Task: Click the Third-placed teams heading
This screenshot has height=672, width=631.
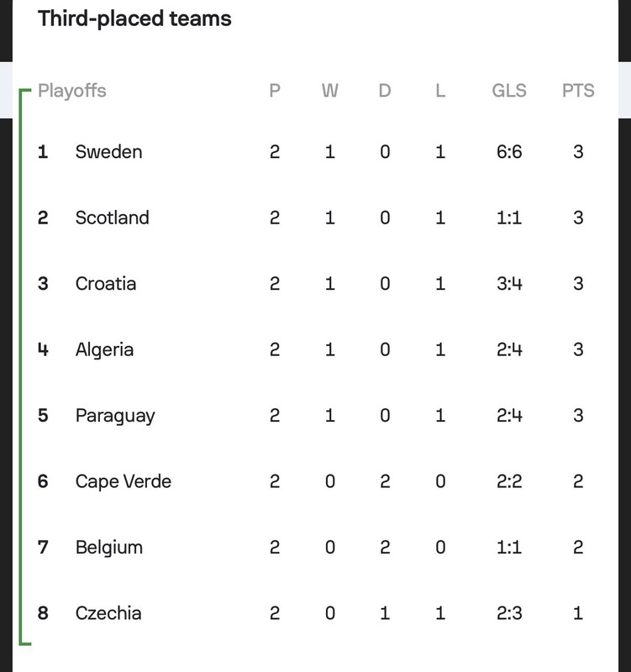Action: pyautogui.click(x=134, y=18)
